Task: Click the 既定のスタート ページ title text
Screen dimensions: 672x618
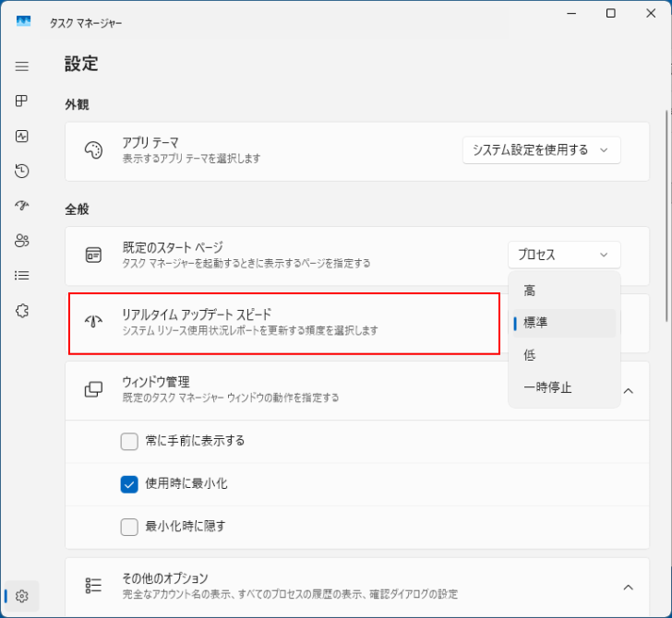Action: coord(174,247)
